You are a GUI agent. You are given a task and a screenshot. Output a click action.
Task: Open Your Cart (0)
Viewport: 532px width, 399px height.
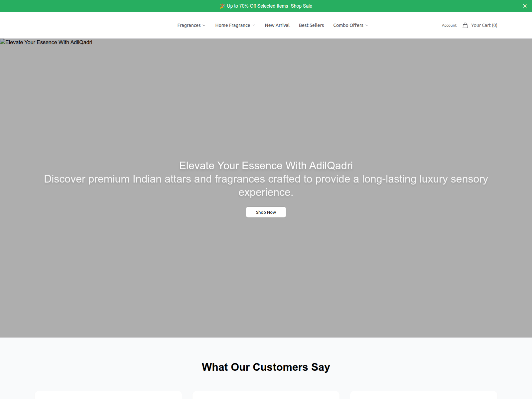pyautogui.click(x=484, y=25)
